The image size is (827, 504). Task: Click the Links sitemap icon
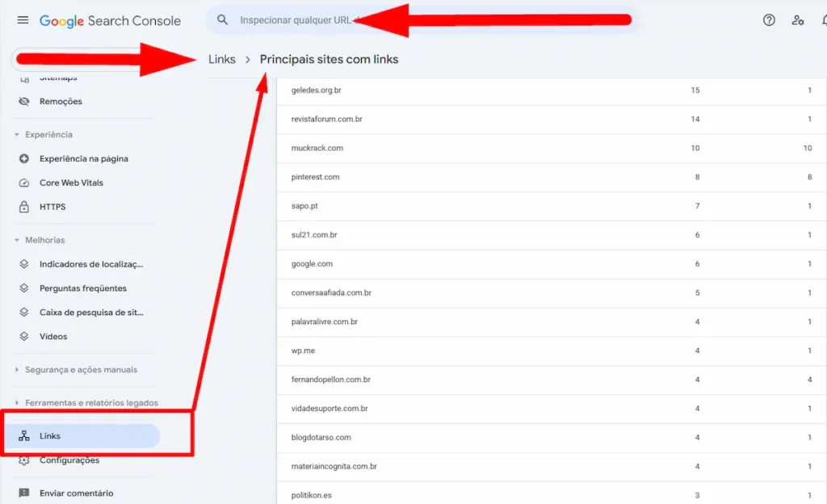click(x=24, y=436)
